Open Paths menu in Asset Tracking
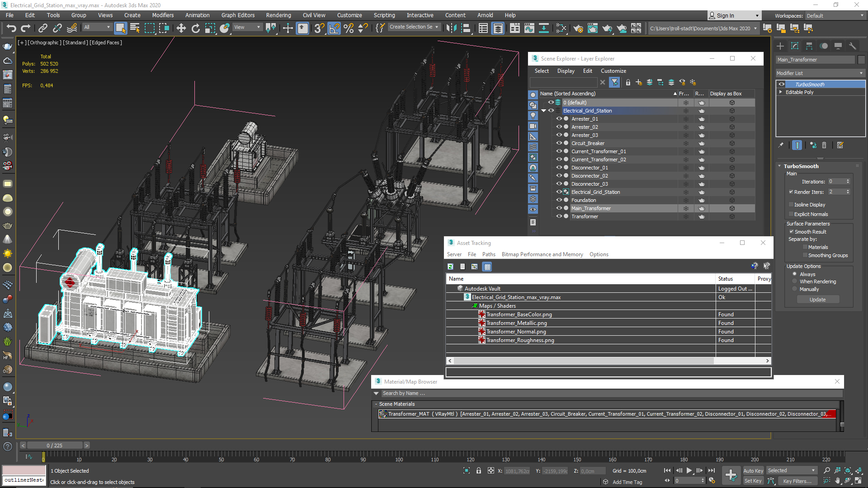 489,254
